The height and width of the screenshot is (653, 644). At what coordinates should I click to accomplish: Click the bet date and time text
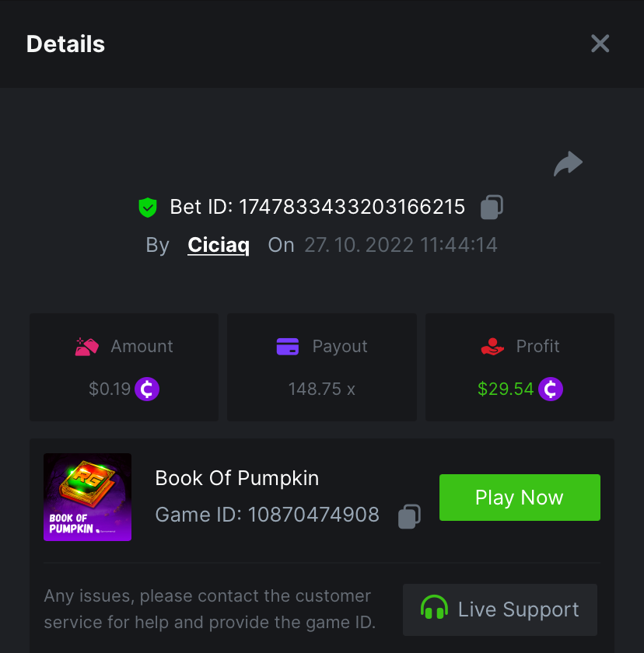tap(401, 246)
